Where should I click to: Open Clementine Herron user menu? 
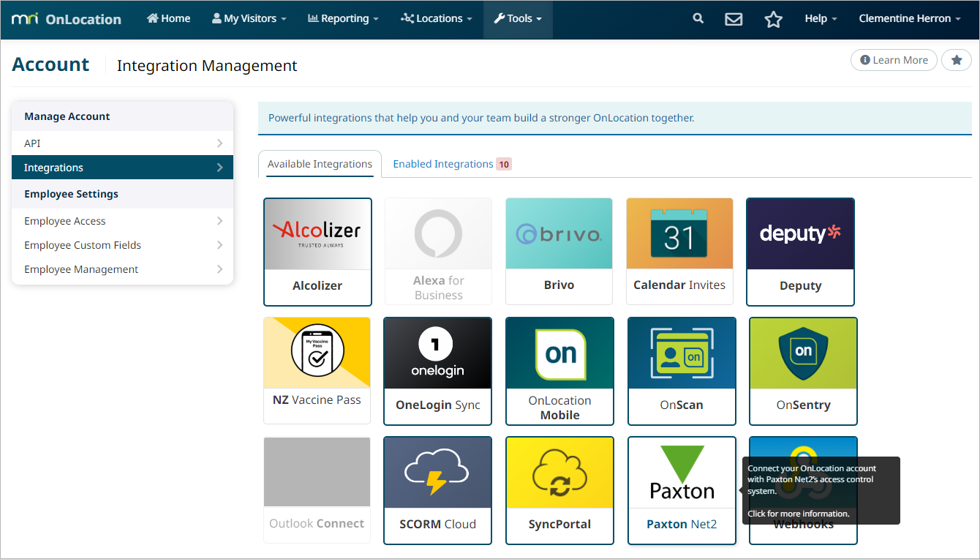[x=910, y=19]
